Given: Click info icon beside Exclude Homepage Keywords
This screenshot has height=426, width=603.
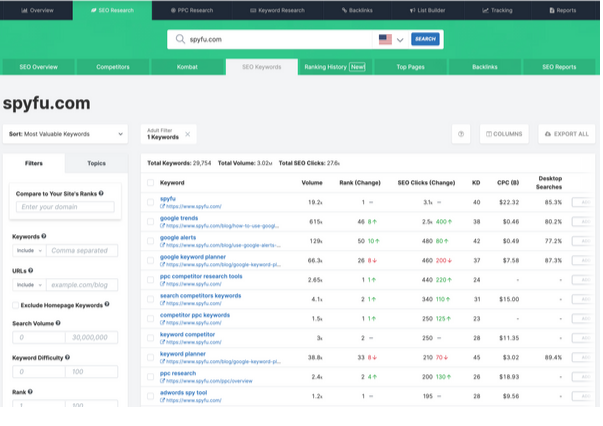Looking at the screenshot, I should click(107, 304).
